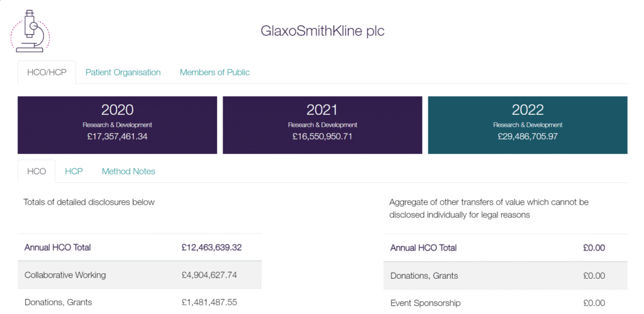Select the aggregate Donations, Grants row
The height and width of the screenshot is (314, 644).
(x=506, y=276)
